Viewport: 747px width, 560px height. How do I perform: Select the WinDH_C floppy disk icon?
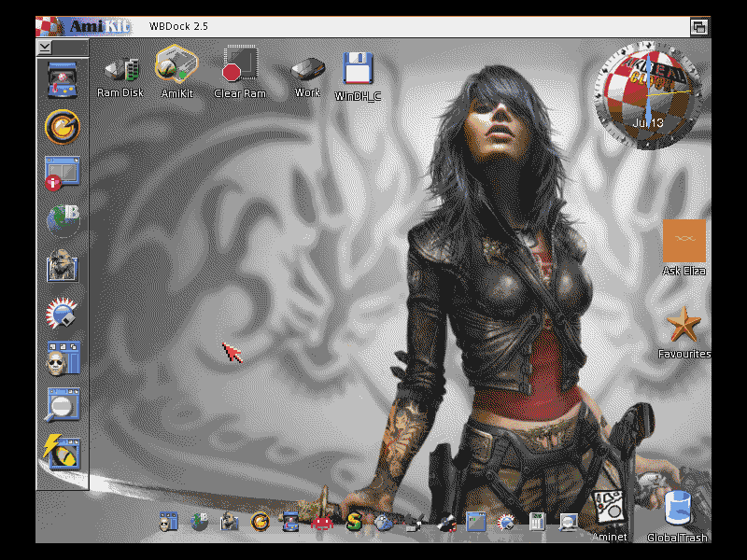[358, 67]
